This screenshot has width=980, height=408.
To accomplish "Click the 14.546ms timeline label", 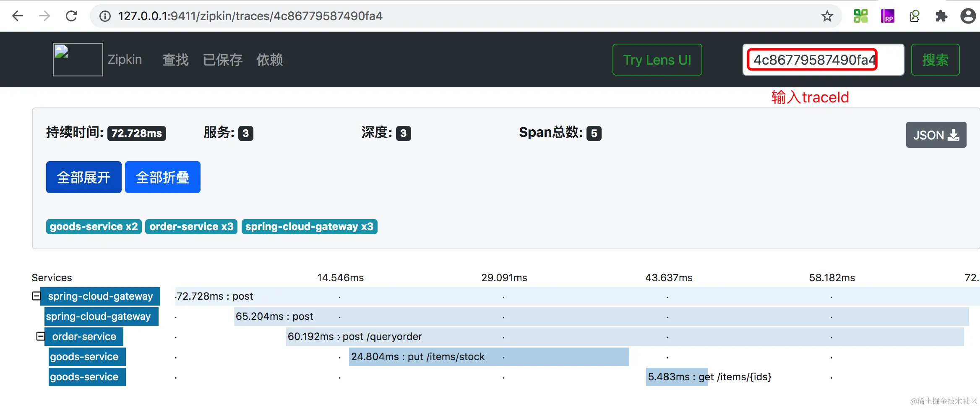I will click(x=340, y=277).
